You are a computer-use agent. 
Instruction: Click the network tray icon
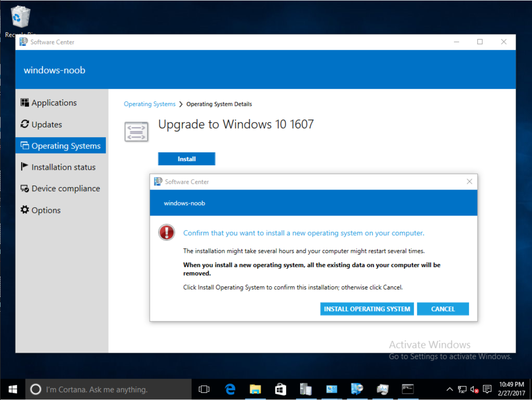(x=462, y=389)
